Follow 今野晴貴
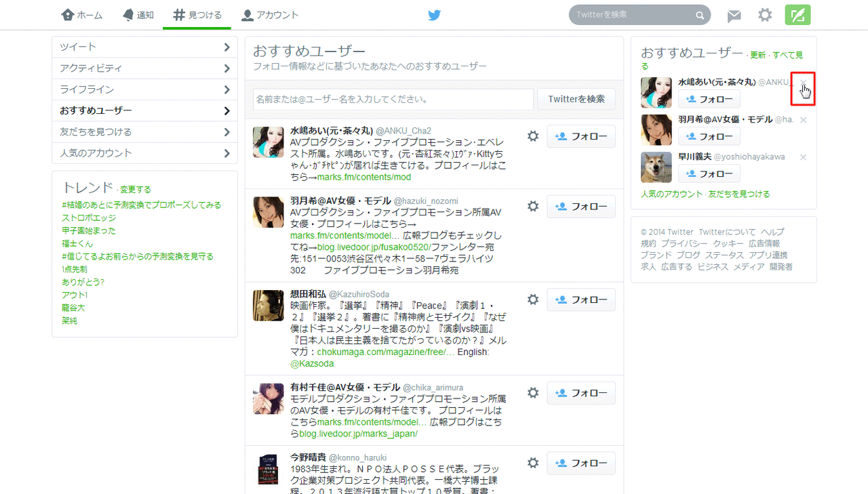 click(581, 463)
